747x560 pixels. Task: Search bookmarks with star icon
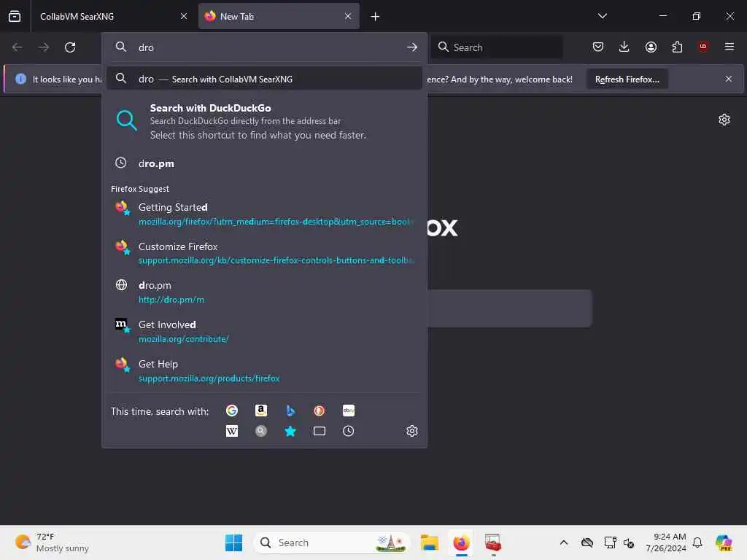coord(290,431)
